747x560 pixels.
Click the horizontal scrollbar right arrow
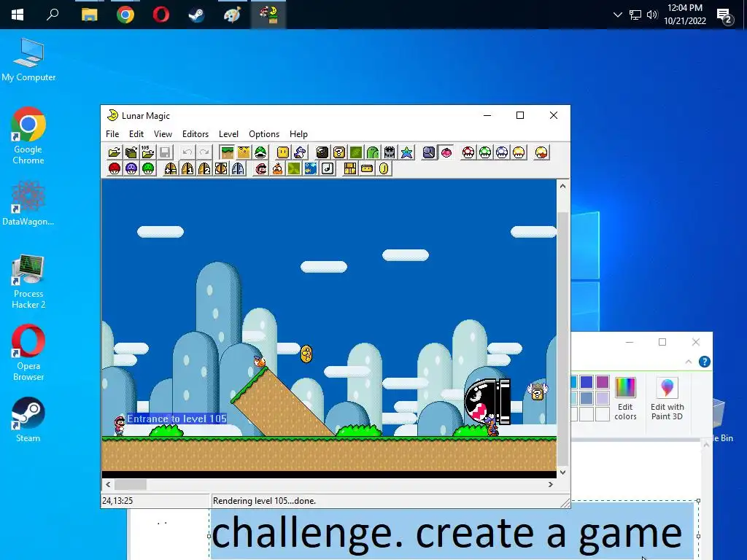click(x=551, y=484)
